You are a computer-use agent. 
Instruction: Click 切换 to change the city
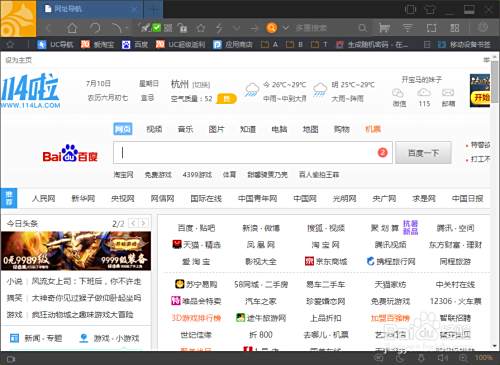(x=201, y=85)
